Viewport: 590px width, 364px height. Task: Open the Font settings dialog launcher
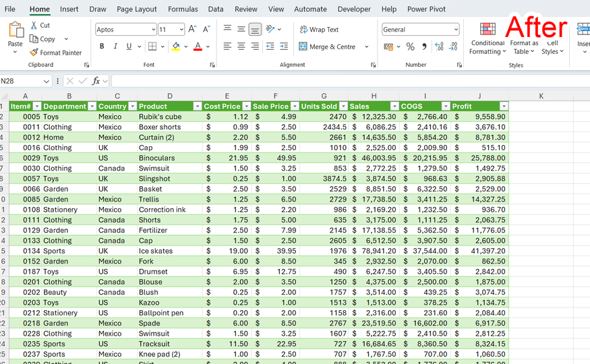tap(212, 65)
